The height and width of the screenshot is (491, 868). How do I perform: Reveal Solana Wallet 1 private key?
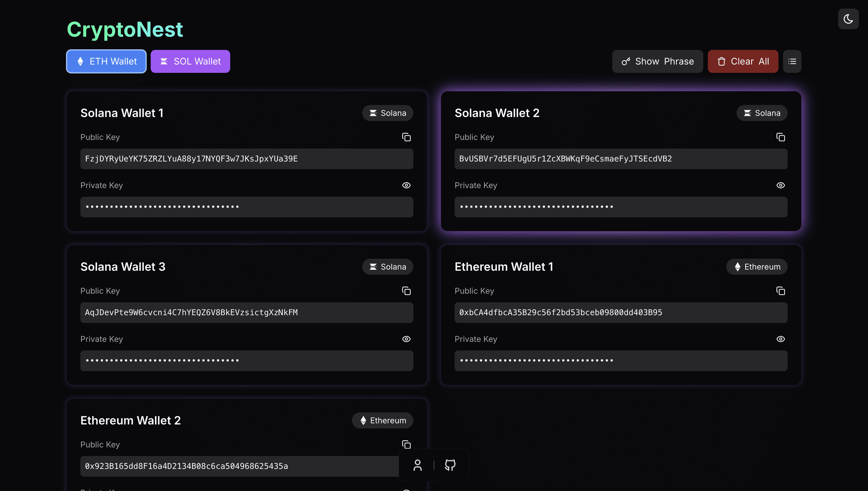(x=406, y=185)
